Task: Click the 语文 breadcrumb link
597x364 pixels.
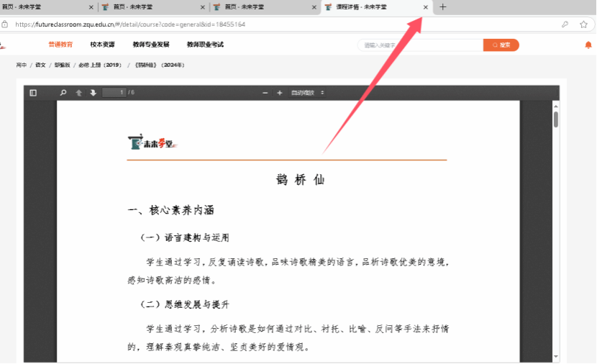Action: [x=40, y=65]
